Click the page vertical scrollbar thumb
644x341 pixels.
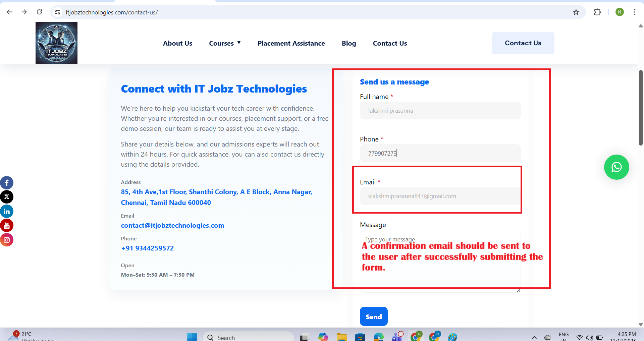click(x=641, y=107)
